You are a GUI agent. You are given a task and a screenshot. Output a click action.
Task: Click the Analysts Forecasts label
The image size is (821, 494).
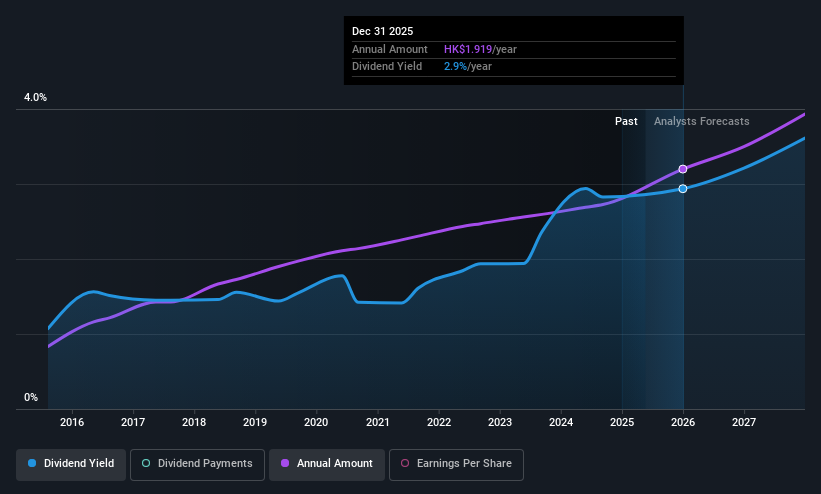pyautogui.click(x=702, y=122)
